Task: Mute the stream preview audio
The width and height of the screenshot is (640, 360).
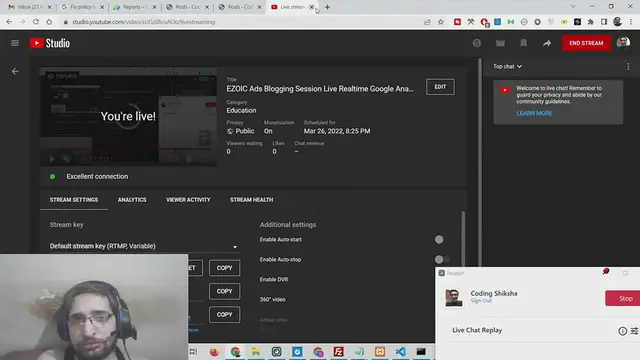Action: pyautogui.click(x=67, y=159)
